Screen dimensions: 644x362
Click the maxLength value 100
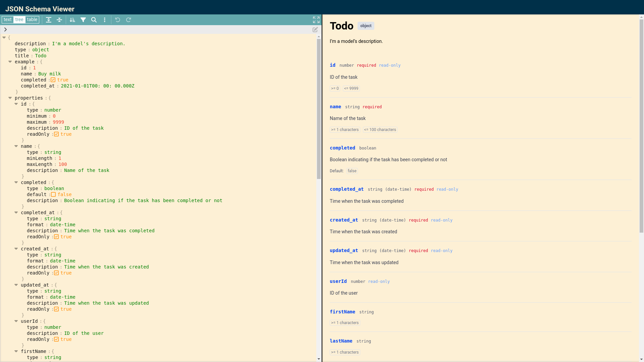pyautogui.click(x=63, y=164)
